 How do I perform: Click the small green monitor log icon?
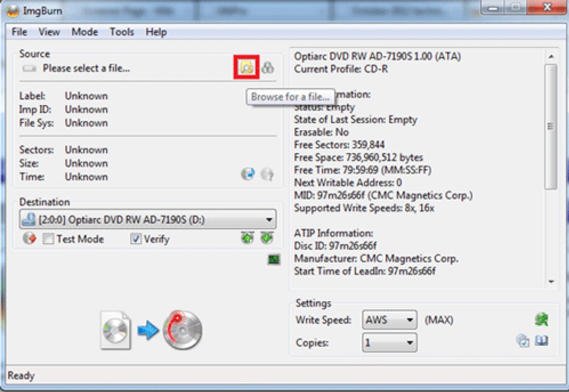[x=274, y=259]
